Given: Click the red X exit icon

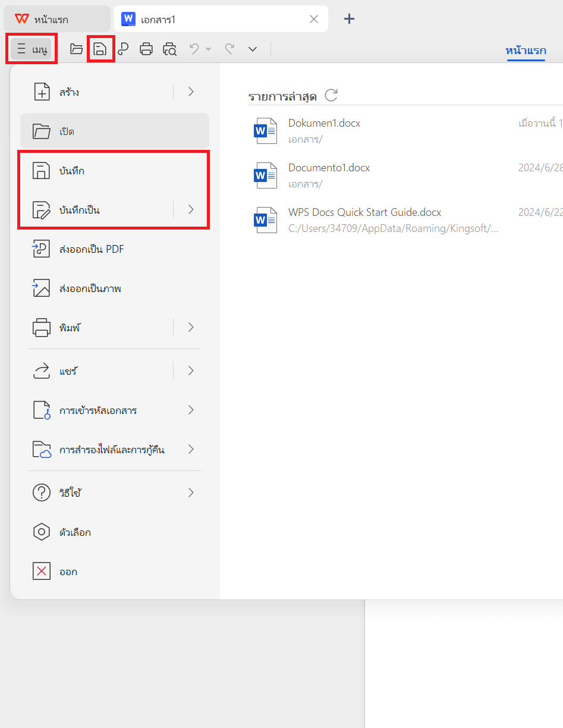Looking at the screenshot, I should pyautogui.click(x=41, y=572).
